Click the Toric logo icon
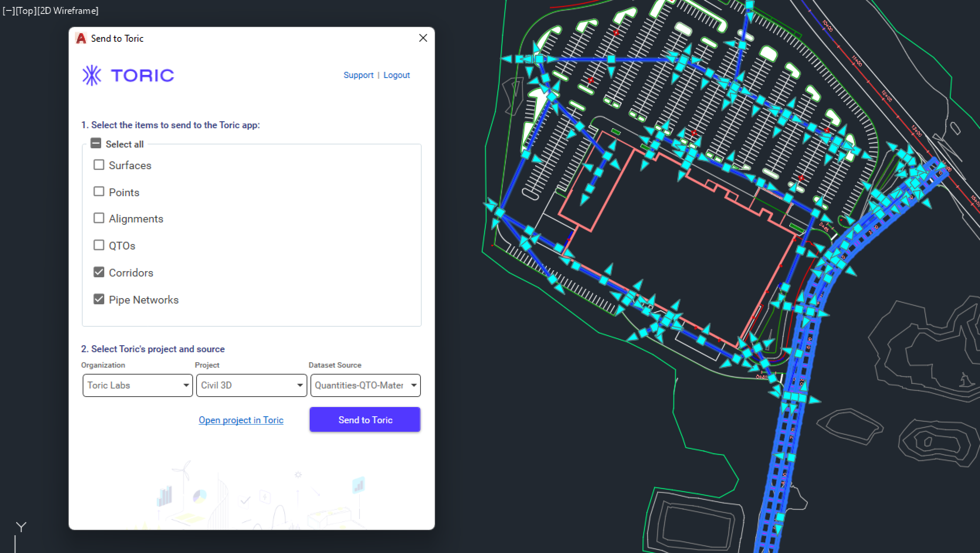 point(92,75)
